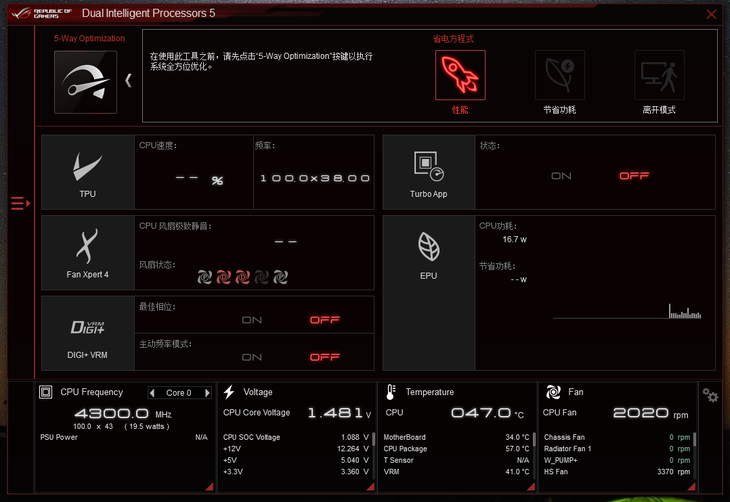
Task: Click the PSU Power N/A row
Action: click(124, 437)
